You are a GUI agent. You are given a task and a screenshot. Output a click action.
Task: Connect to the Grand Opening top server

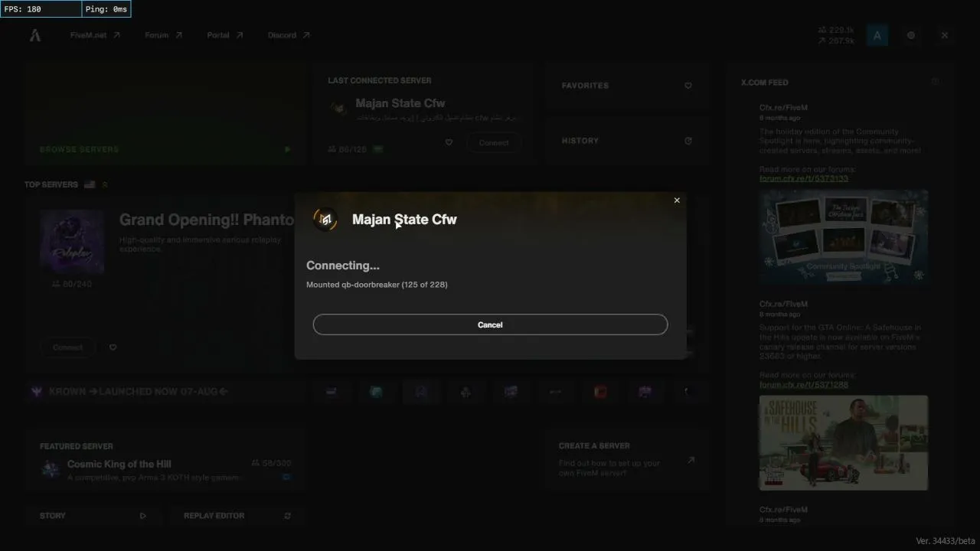point(67,347)
